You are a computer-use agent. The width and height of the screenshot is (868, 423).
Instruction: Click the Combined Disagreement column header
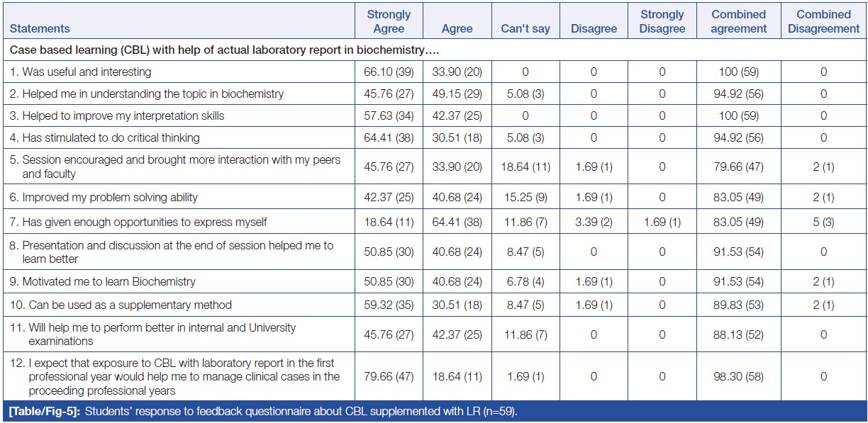[823, 21]
